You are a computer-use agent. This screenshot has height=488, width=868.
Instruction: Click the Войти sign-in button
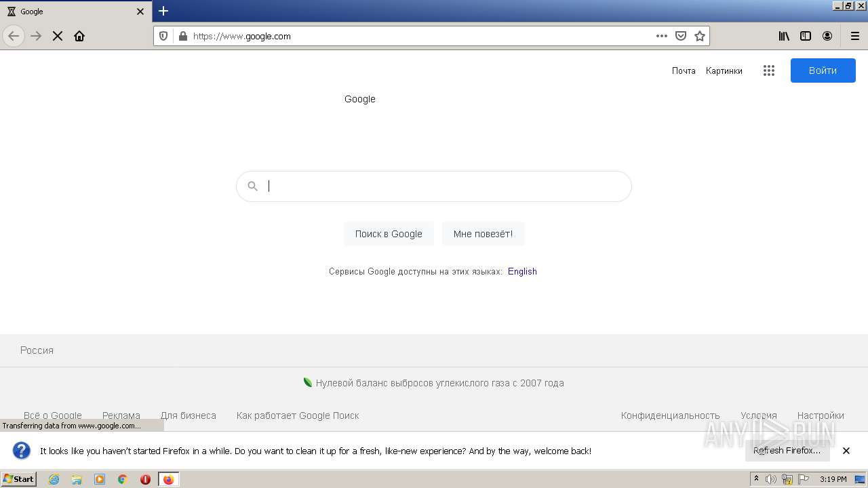(823, 70)
